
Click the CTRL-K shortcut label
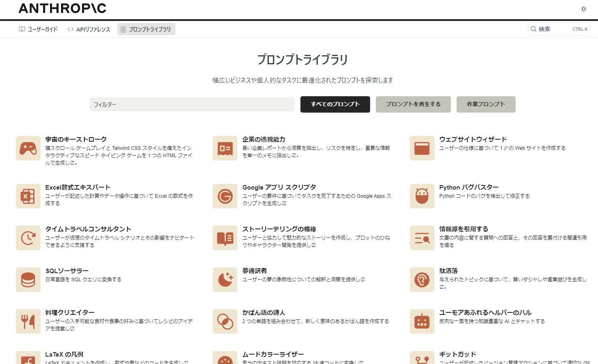[580, 29]
